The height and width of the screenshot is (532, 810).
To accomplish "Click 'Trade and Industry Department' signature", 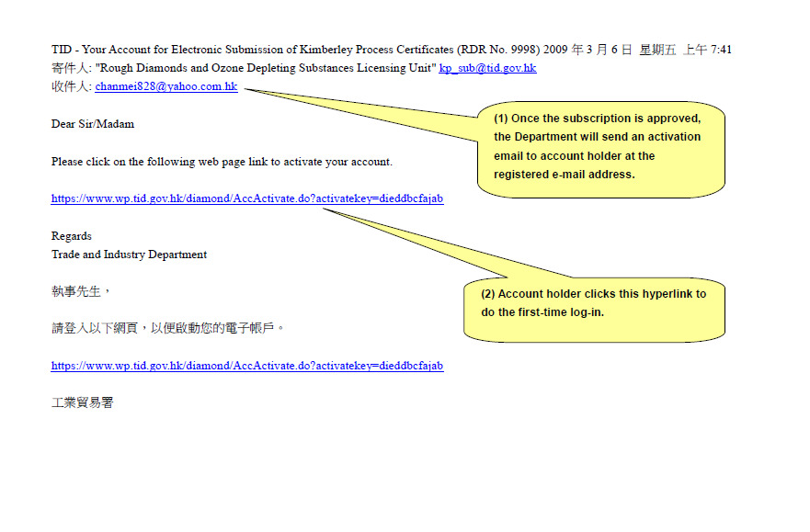I will click(129, 255).
